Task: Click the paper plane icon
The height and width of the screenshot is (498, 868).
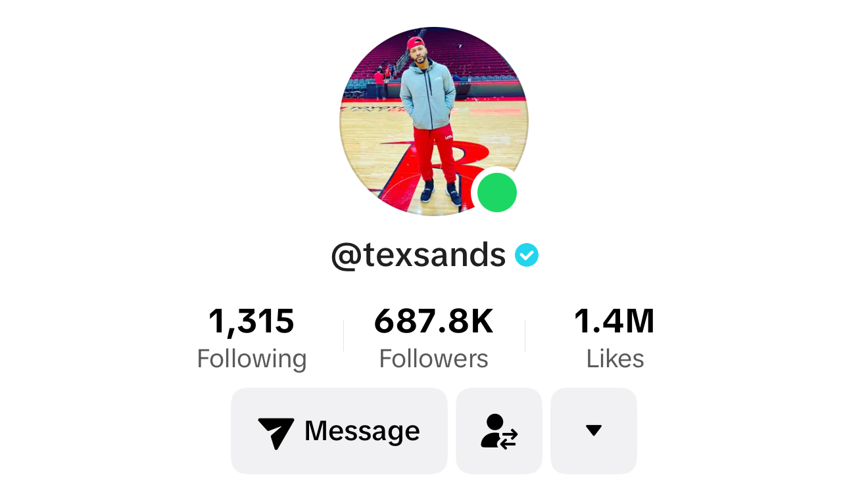Action: (276, 432)
